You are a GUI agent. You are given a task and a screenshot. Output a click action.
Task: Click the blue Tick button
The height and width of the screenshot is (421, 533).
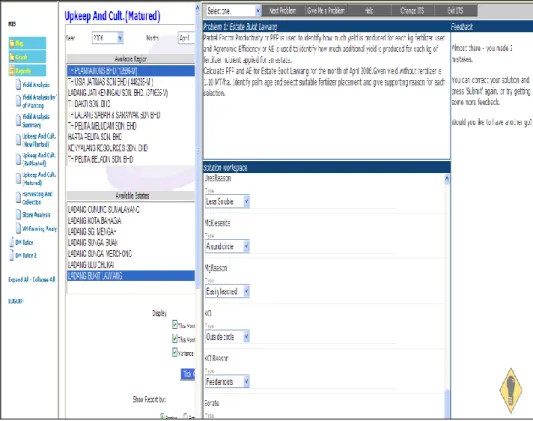click(188, 374)
